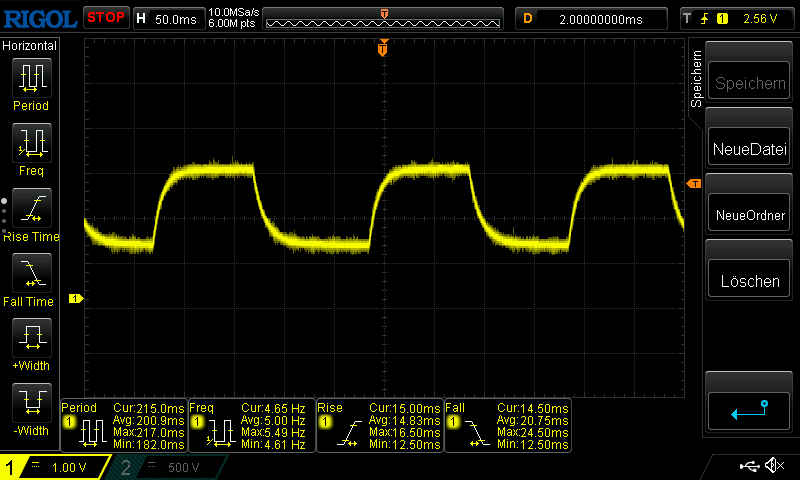This screenshot has width=800, height=480.
Task: Click the Rise Max:16.50ms value
Action: coord(405,433)
